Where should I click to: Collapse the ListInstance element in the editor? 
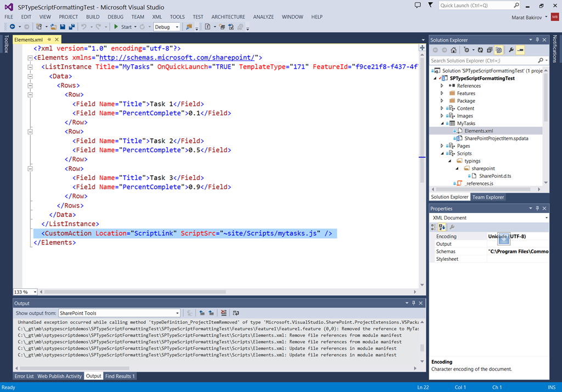click(31, 67)
